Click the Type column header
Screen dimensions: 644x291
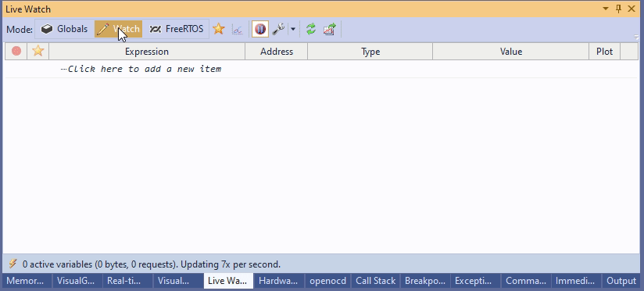click(x=370, y=52)
